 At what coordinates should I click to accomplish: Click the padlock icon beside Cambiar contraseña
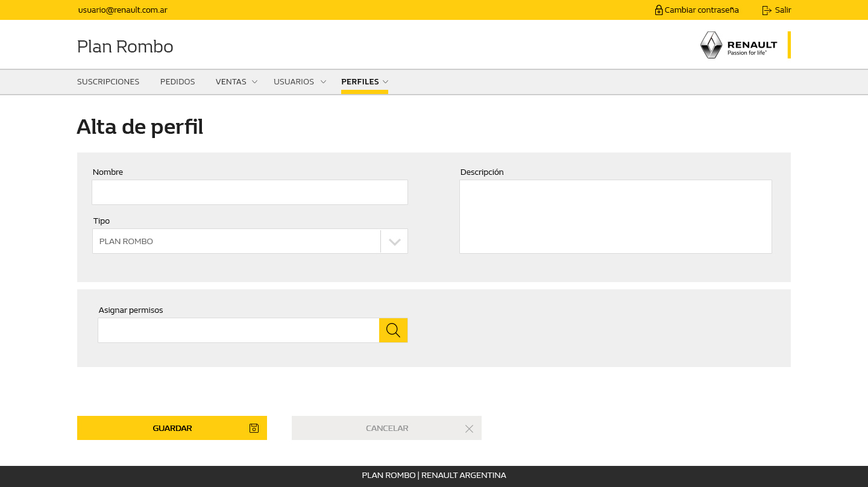click(659, 10)
